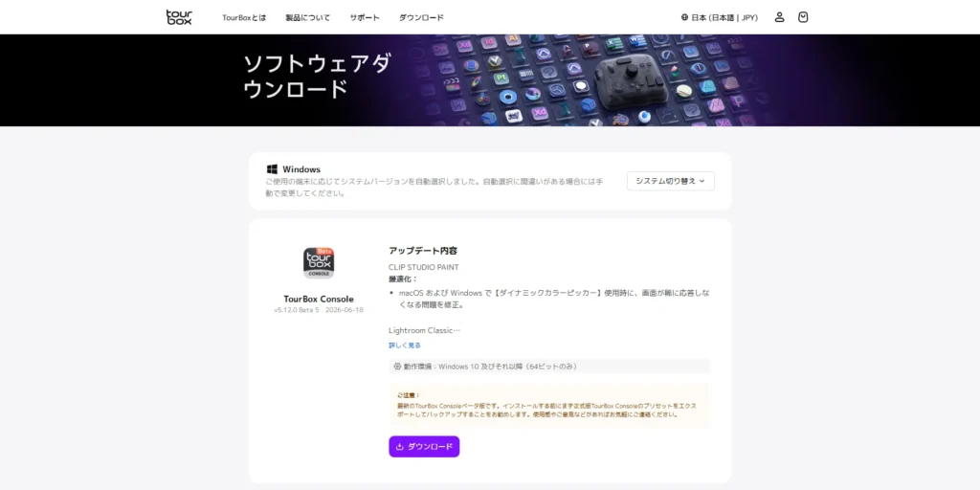Click the Lightroom Classic… text
The width and height of the screenshot is (980, 490).
coord(424,330)
